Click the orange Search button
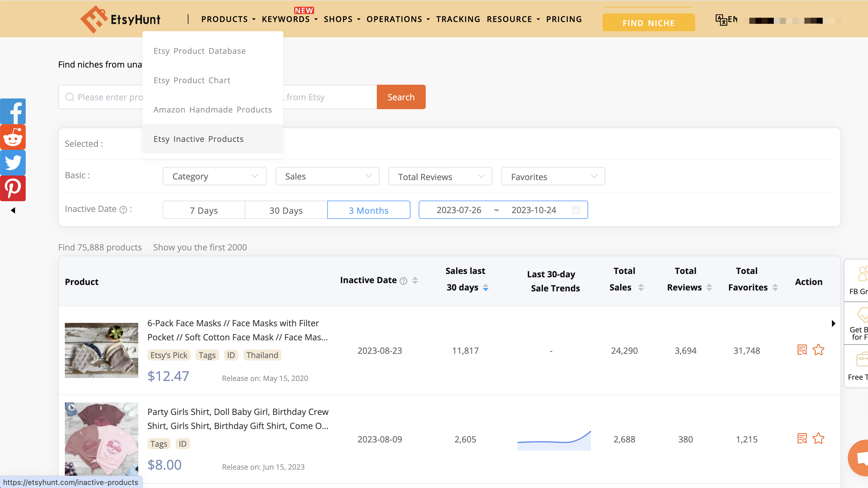The height and width of the screenshot is (488, 868). (x=401, y=97)
